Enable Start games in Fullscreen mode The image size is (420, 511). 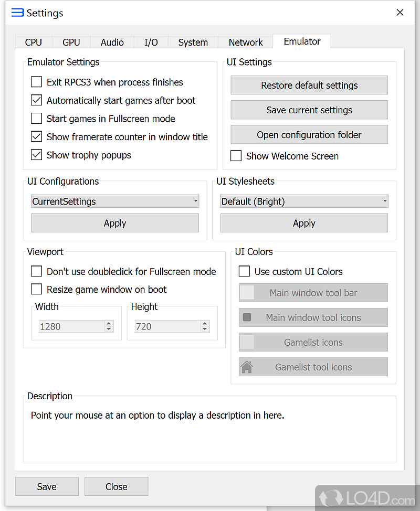[37, 118]
